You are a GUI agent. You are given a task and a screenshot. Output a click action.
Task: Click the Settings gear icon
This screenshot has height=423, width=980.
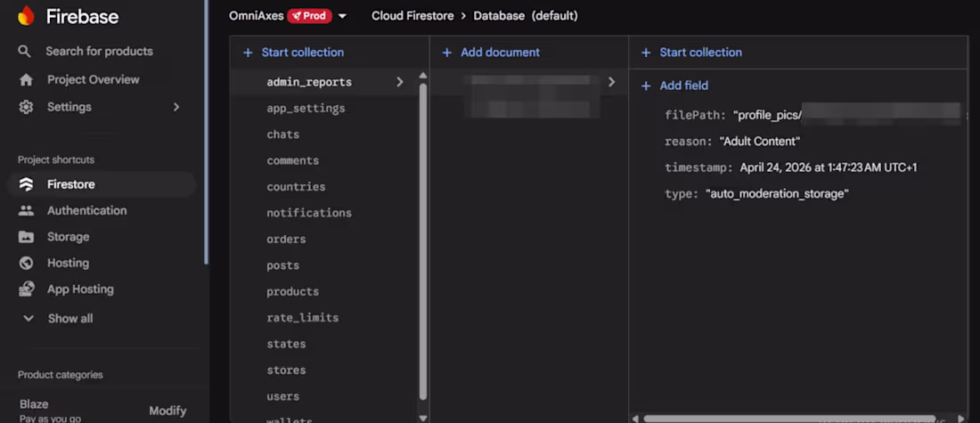[x=26, y=108]
